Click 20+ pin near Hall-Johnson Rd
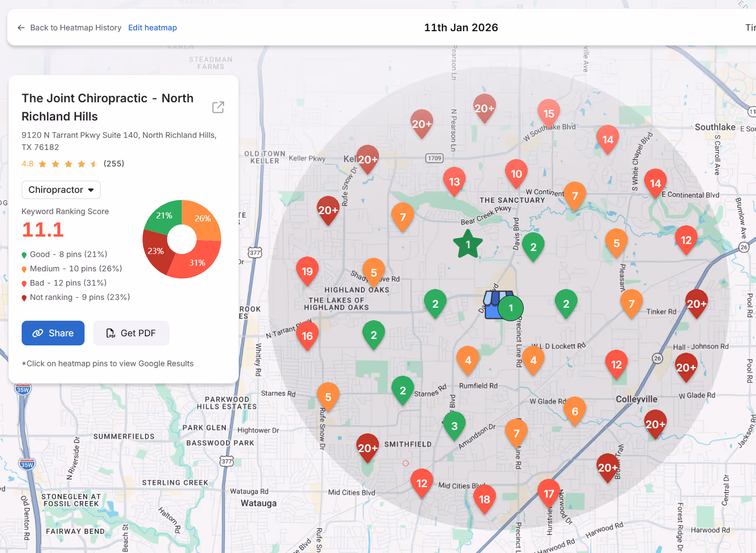The width and height of the screenshot is (756, 553). [686, 368]
